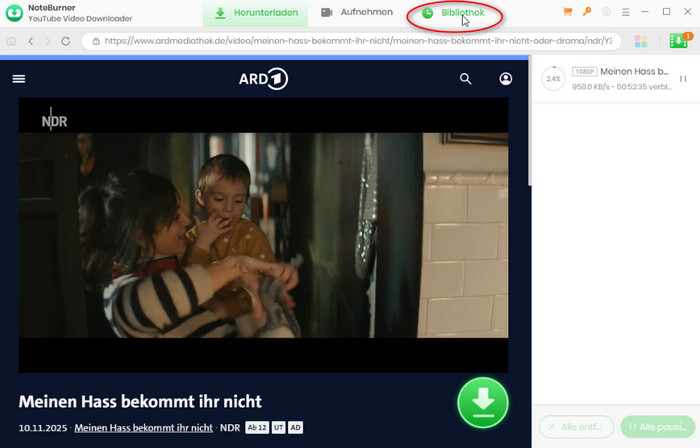The width and height of the screenshot is (700, 448).
Task: Click the Alle pausi... button
Action: click(x=658, y=427)
